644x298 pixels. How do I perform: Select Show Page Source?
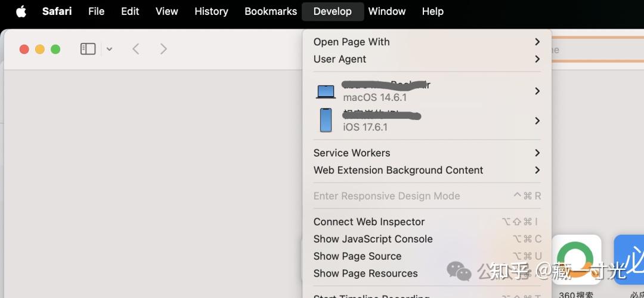coord(358,256)
